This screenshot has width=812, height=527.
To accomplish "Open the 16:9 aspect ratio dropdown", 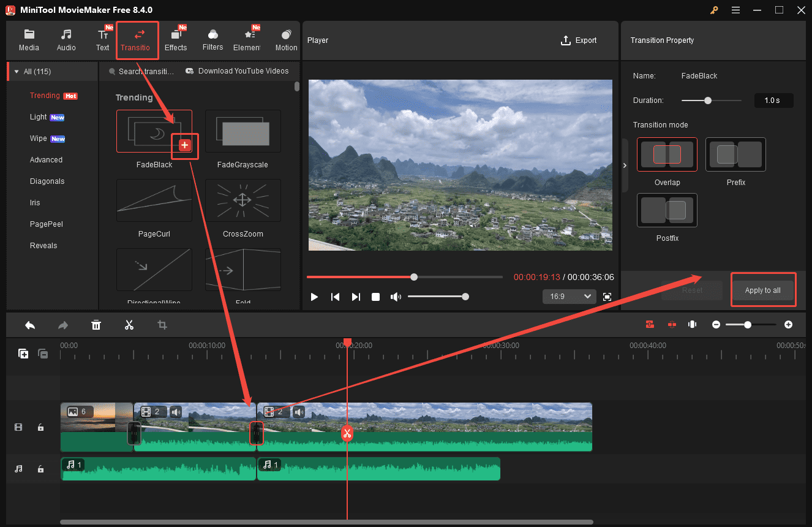I will coord(569,296).
